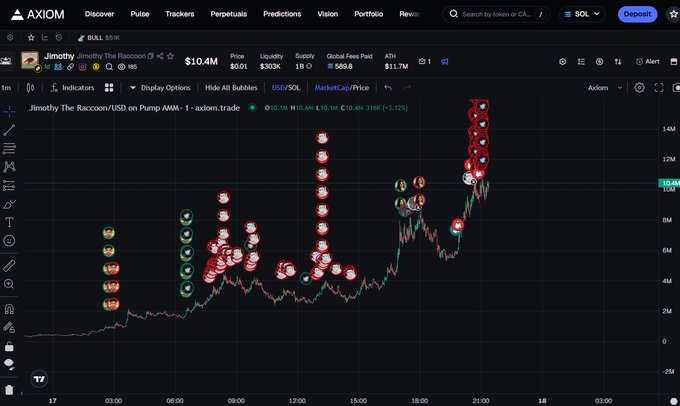Expand the SOL chain dropdown
The image size is (680, 406).
point(582,14)
